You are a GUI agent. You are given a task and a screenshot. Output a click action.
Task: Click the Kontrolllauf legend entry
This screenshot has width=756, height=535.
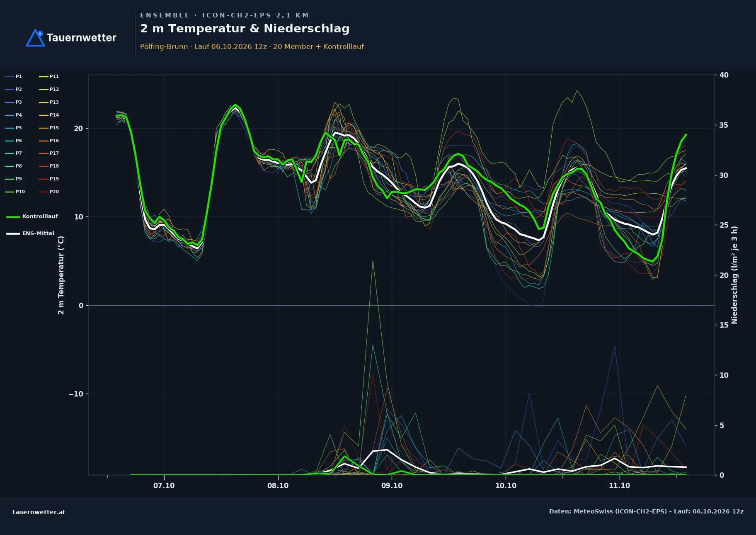(32, 216)
